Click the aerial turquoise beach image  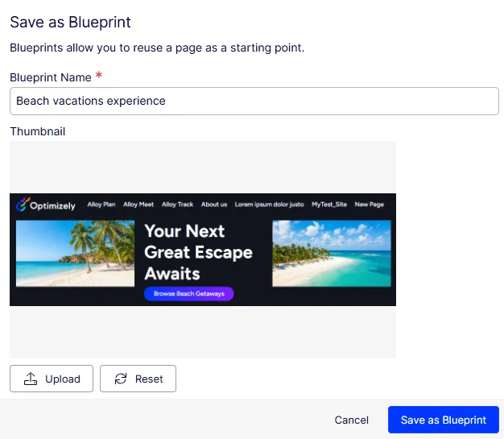coord(332,254)
